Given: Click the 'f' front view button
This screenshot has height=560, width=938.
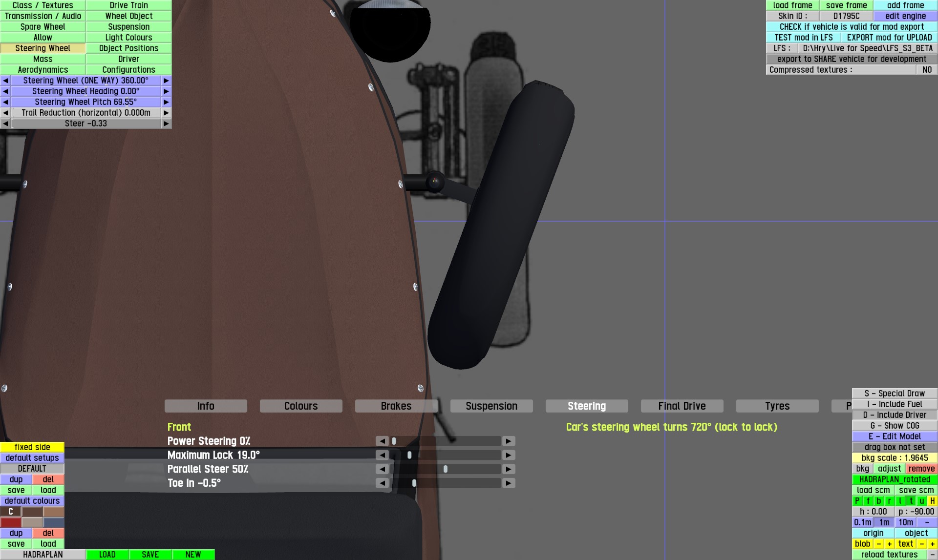Looking at the screenshot, I should click(x=868, y=501).
